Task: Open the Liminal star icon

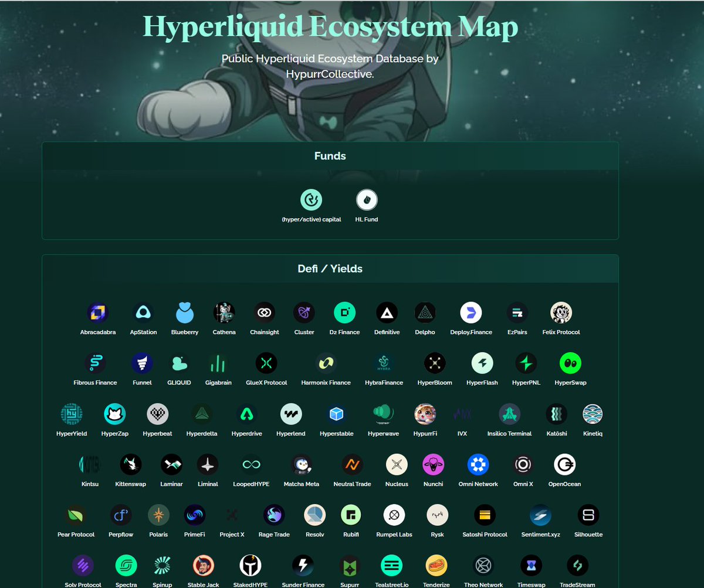Action: coord(208,465)
